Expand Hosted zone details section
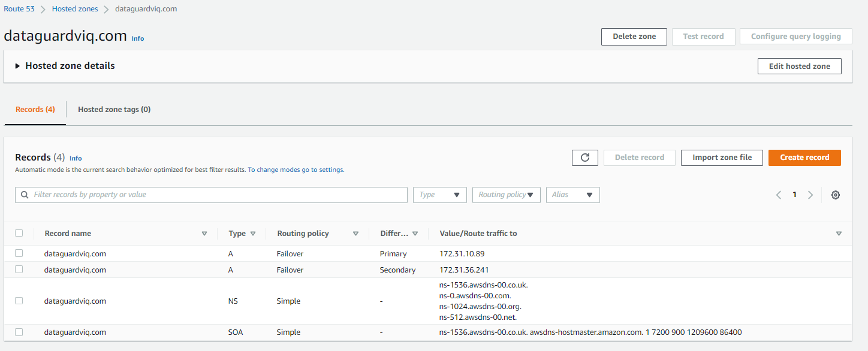The image size is (868, 351). (x=18, y=66)
